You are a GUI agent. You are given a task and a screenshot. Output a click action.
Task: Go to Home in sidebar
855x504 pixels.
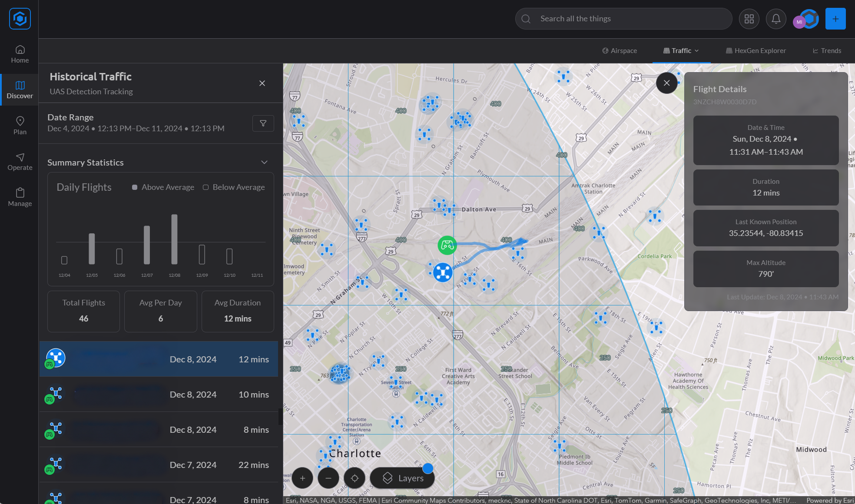pos(20,54)
